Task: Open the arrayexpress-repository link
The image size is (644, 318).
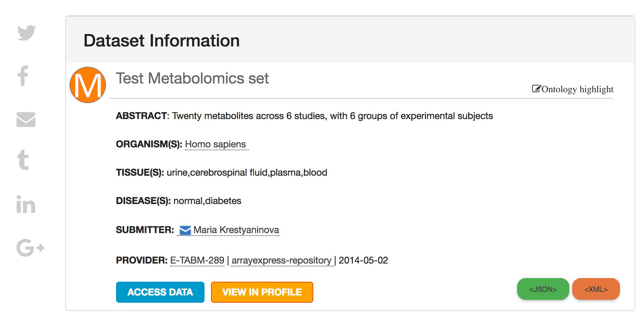Action: pos(282,261)
